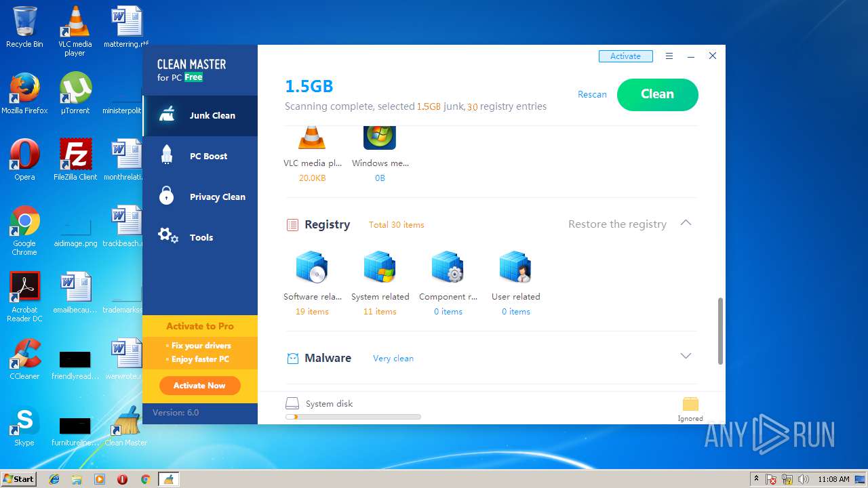Open Google Chrome desktop shortcut
This screenshot has height=488, width=868.
pos(24,230)
